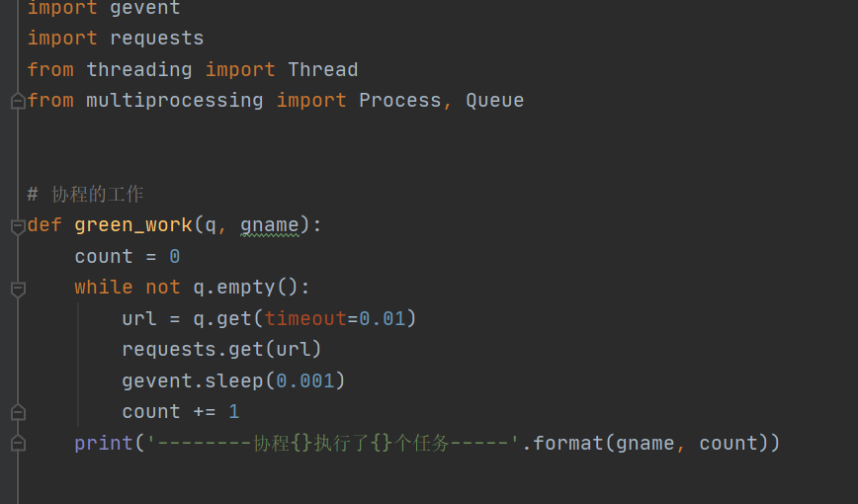Click the count = 0 assignment line
This screenshot has height=504, width=858.
pyautogui.click(x=127, y=256)
